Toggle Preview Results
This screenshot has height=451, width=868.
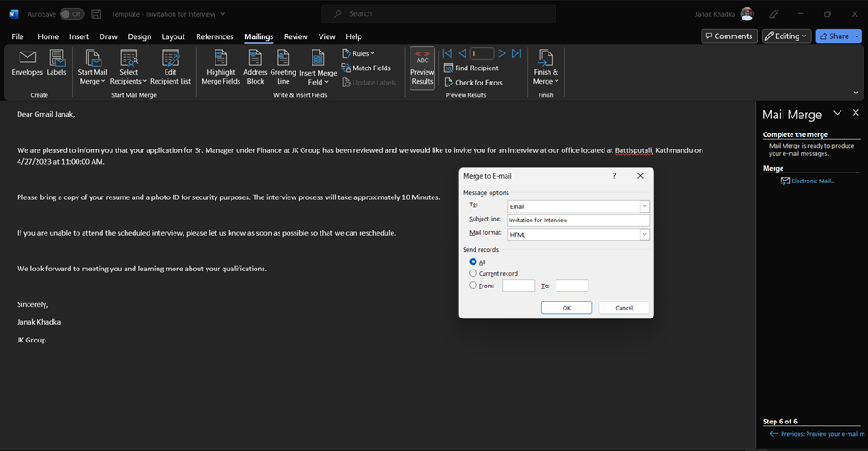point(422,68)
